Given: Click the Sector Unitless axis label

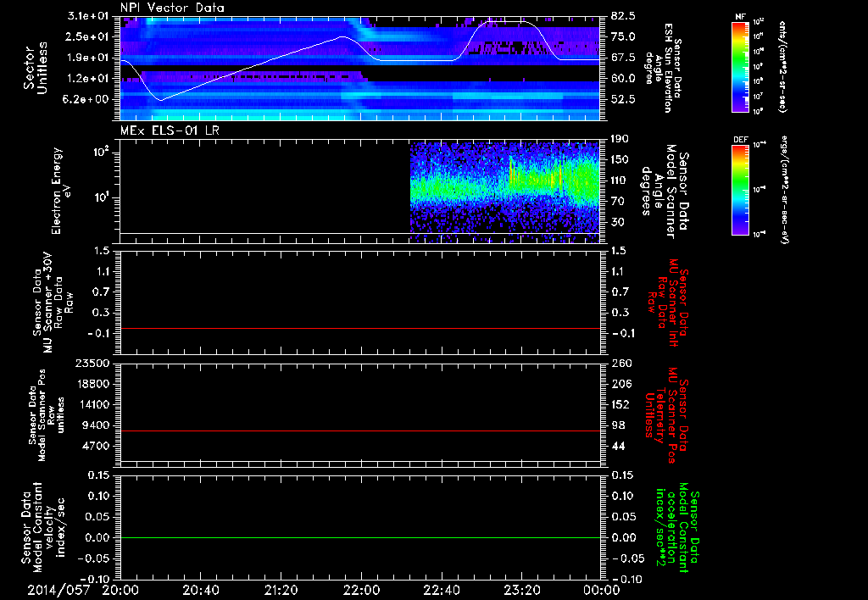Looking at the screenshot, I should tap(34, 66).
